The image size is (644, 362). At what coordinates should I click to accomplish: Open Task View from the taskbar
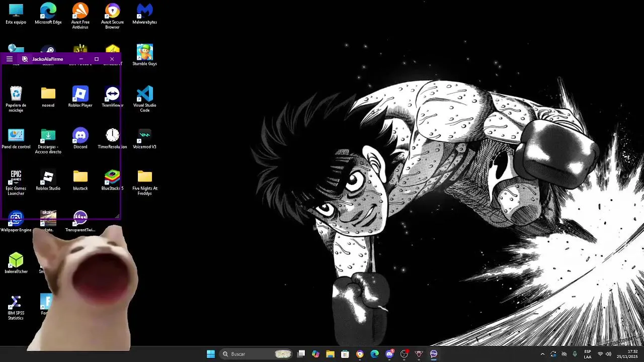click(x=301, y=354)
